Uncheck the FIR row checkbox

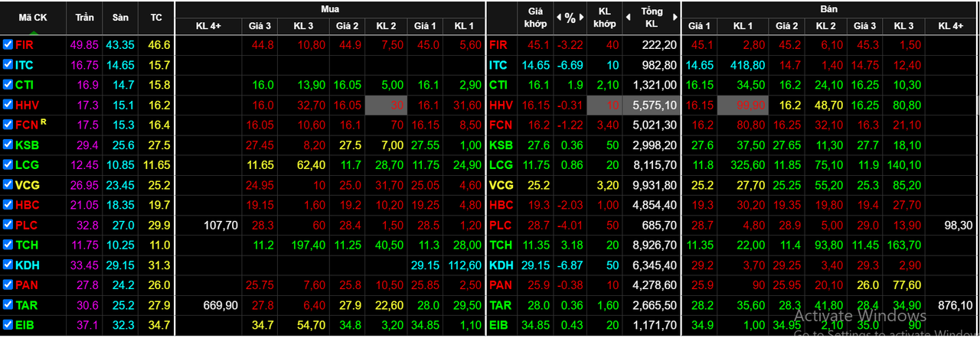click(8, 45)
